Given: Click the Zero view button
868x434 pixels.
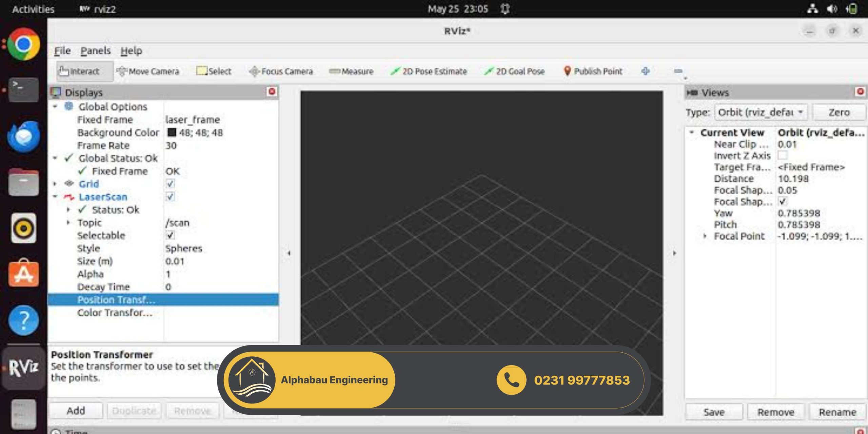Looking at the screenshot, I should (839, 112).
